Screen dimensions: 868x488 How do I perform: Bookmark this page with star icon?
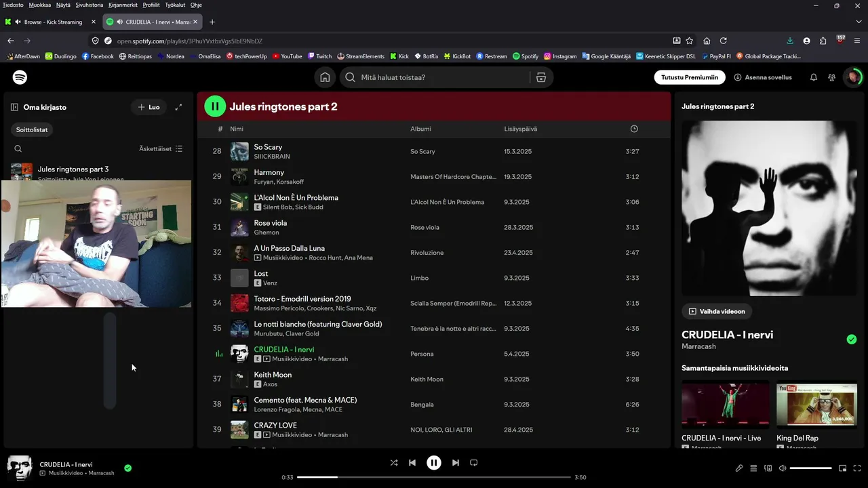tap(690, 41)
